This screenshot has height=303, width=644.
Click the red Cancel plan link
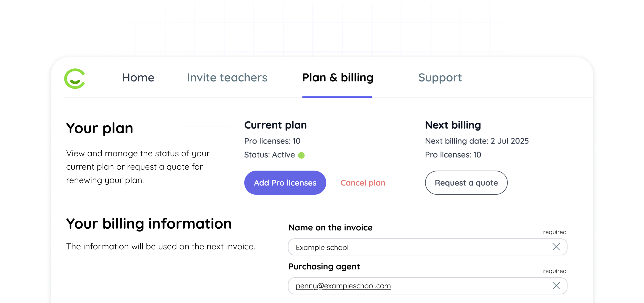pos(363,183)
